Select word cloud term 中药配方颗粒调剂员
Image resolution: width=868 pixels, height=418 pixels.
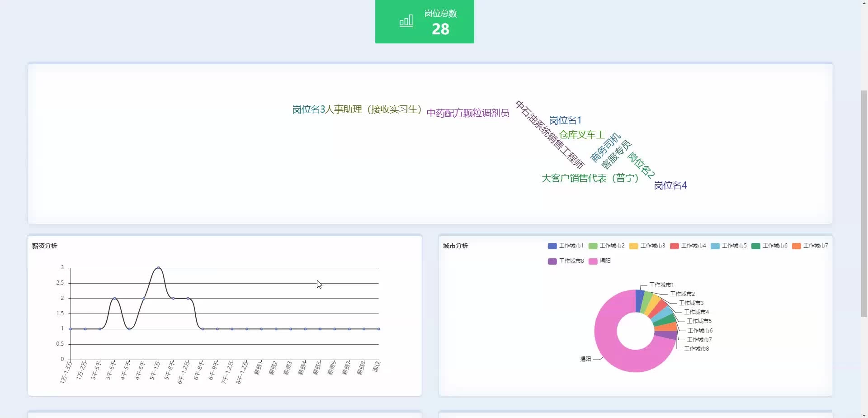[468, 113]
